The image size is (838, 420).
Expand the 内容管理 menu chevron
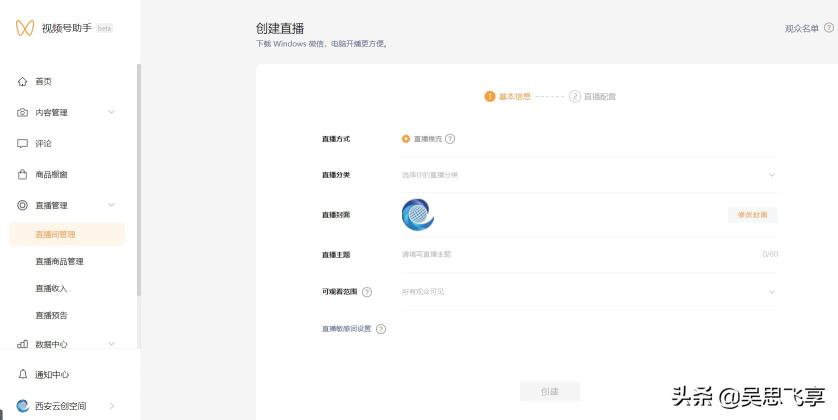click(111, 112)
